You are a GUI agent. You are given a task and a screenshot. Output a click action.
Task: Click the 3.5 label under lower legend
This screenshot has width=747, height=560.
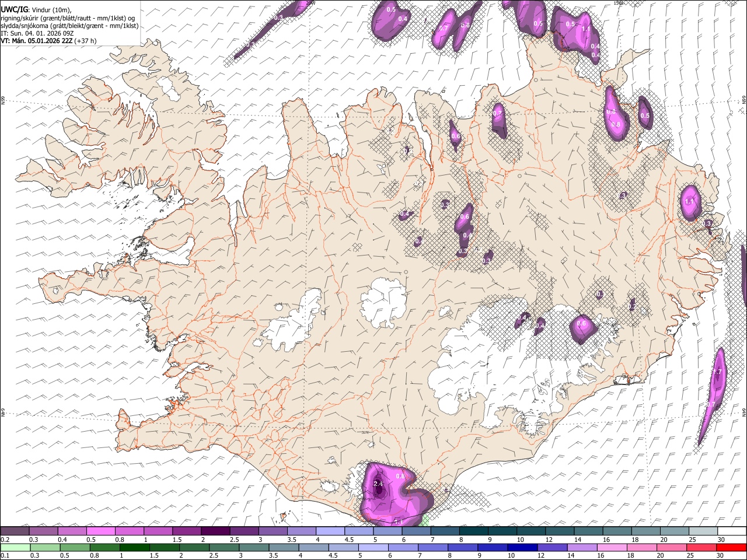click(273, 555)
